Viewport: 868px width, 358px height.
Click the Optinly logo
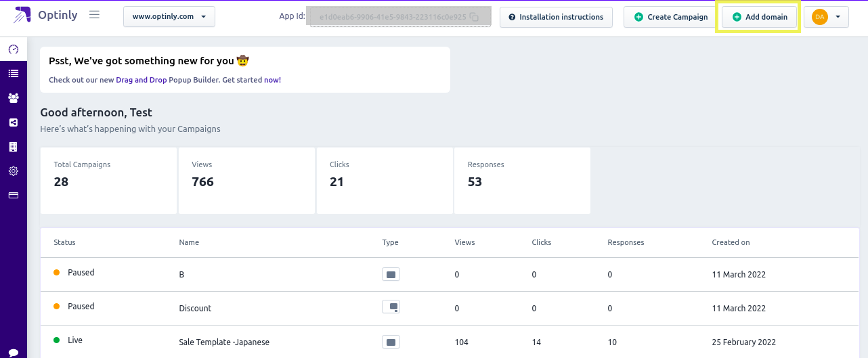tap(45, 15)
